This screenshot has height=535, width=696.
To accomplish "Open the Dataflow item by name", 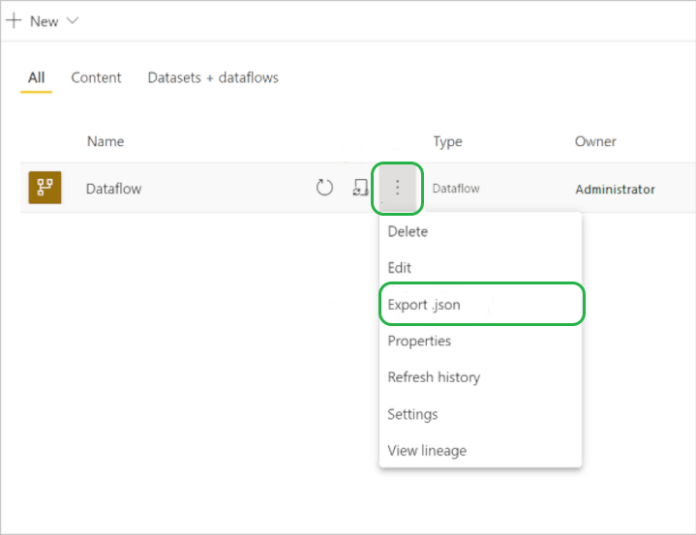I will (114, 188).
